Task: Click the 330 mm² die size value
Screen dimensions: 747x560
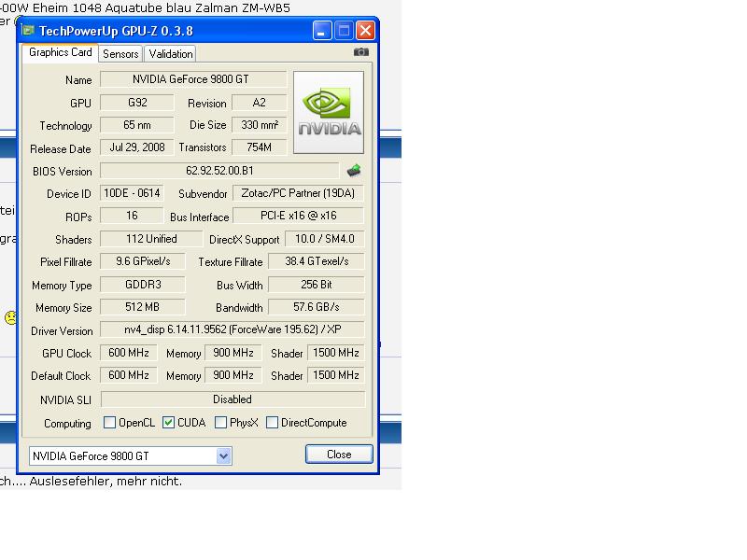Action: [260, 125]
